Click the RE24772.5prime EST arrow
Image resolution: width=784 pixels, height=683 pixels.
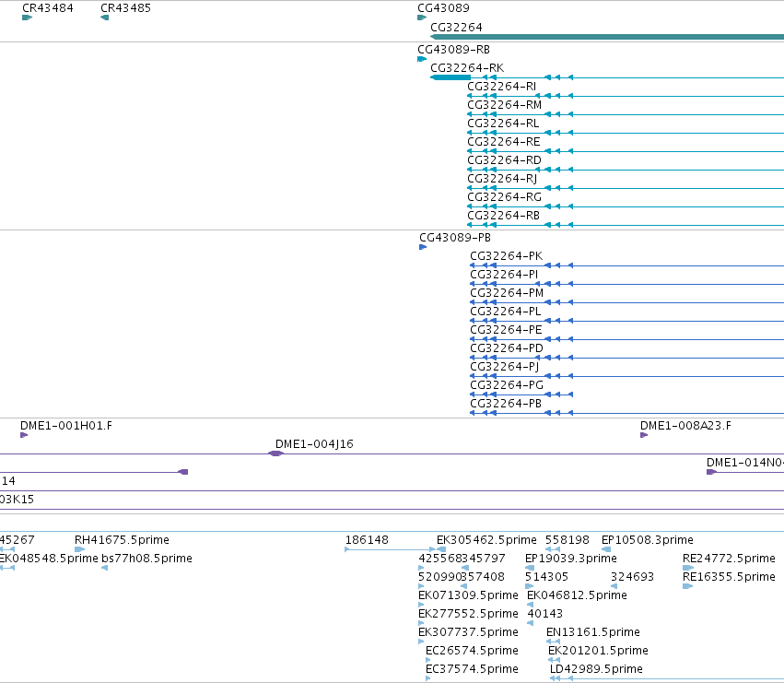[688, 568]
